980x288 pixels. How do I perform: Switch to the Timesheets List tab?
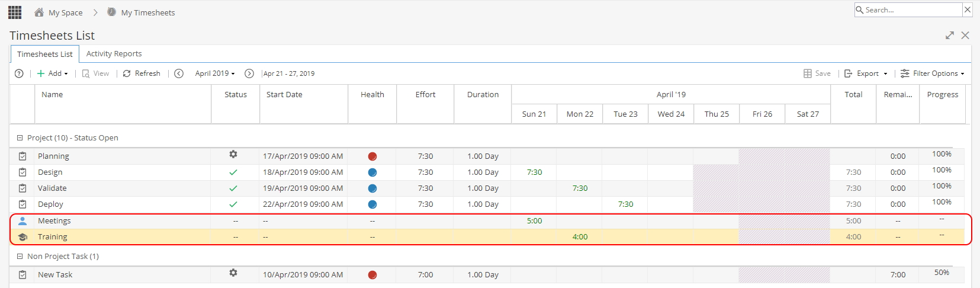pos(45,54)
